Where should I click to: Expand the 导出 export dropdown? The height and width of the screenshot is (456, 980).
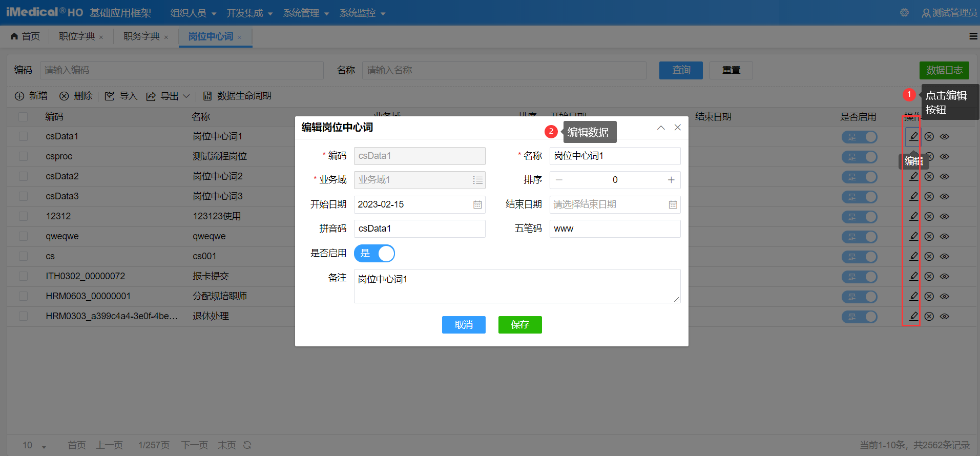[168, 96]
